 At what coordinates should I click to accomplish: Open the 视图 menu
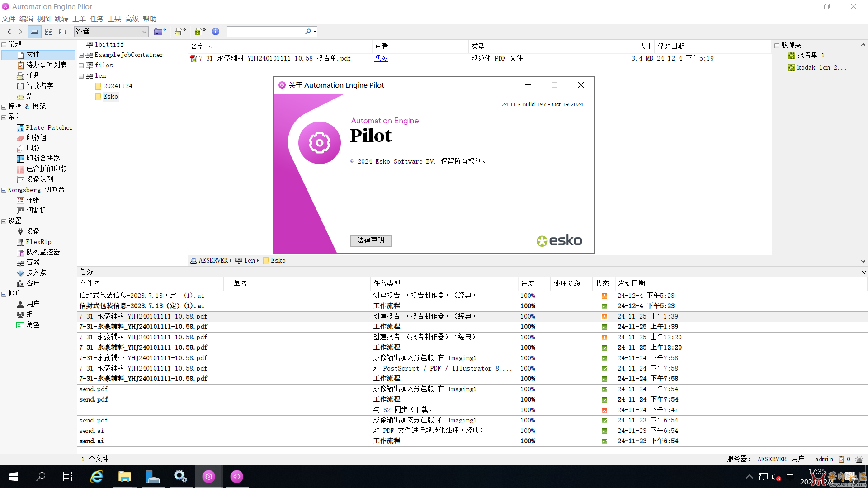pos(44,19)
